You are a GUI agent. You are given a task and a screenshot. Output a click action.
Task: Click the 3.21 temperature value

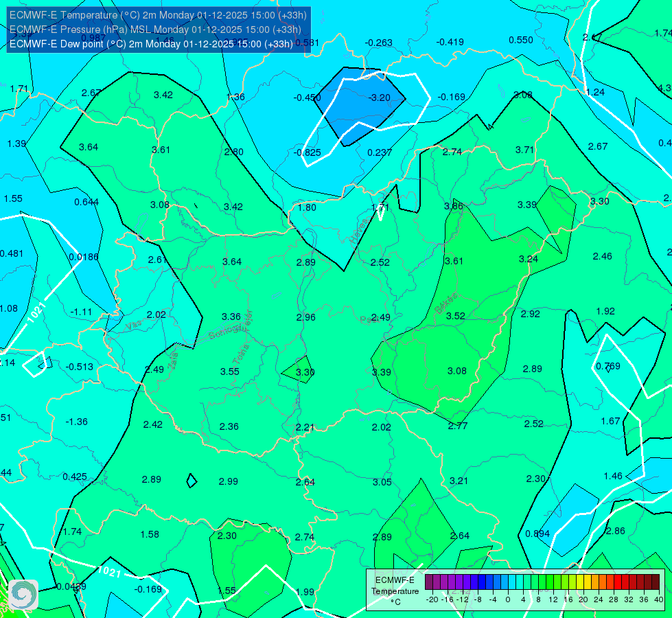pyautogui.click(x=459, y=481)
